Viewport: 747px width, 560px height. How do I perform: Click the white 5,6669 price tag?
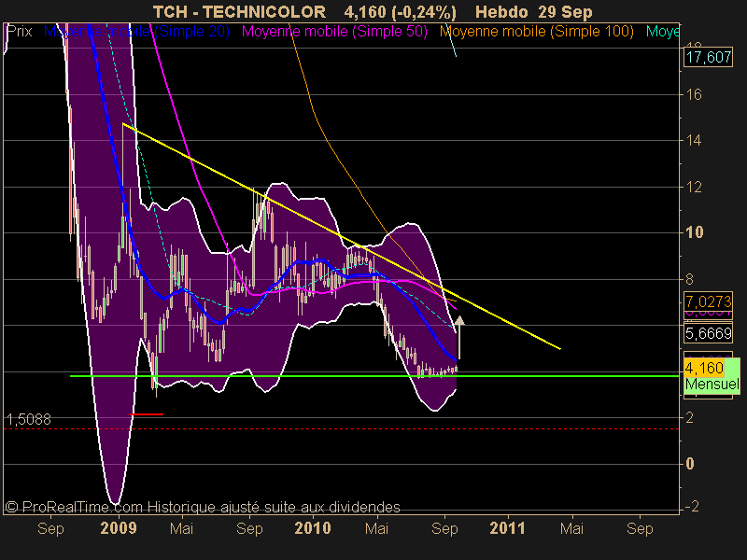tap(708, 333)
